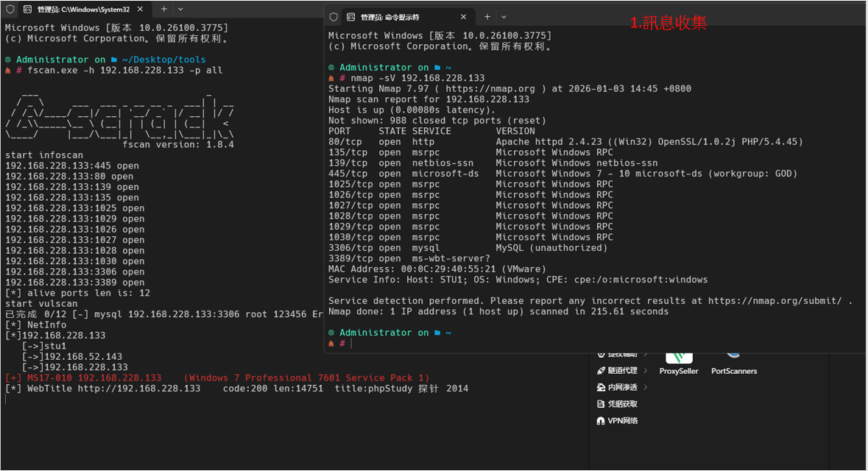868x471 pixels.
Task: Expand the 内网渗透 submenu chevron
Action: 646,387
